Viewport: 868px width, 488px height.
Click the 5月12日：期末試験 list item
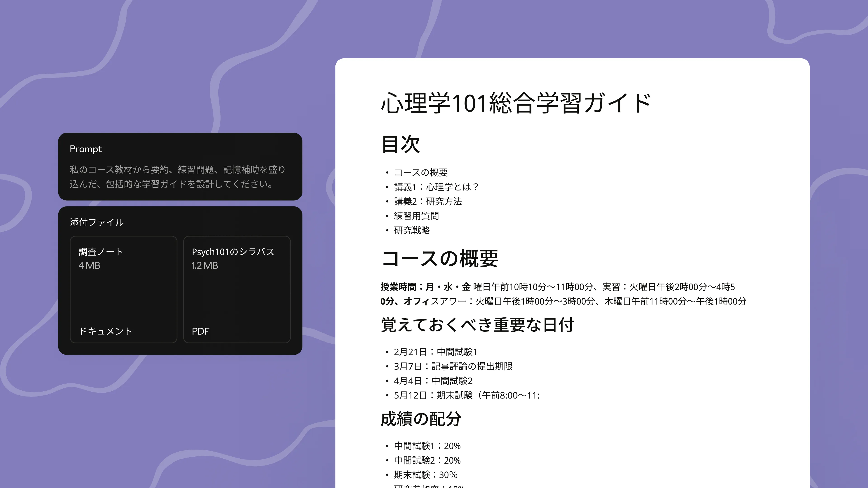(466, 395)
